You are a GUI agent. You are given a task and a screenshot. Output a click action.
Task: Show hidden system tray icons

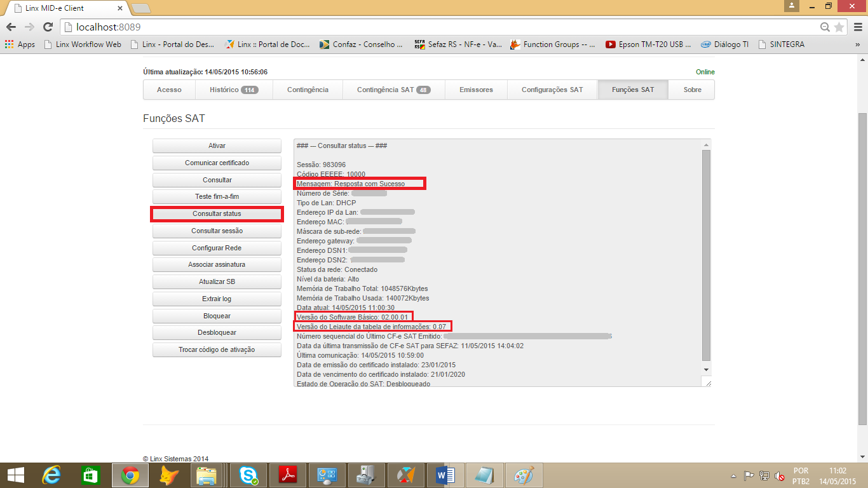point(735,475)
